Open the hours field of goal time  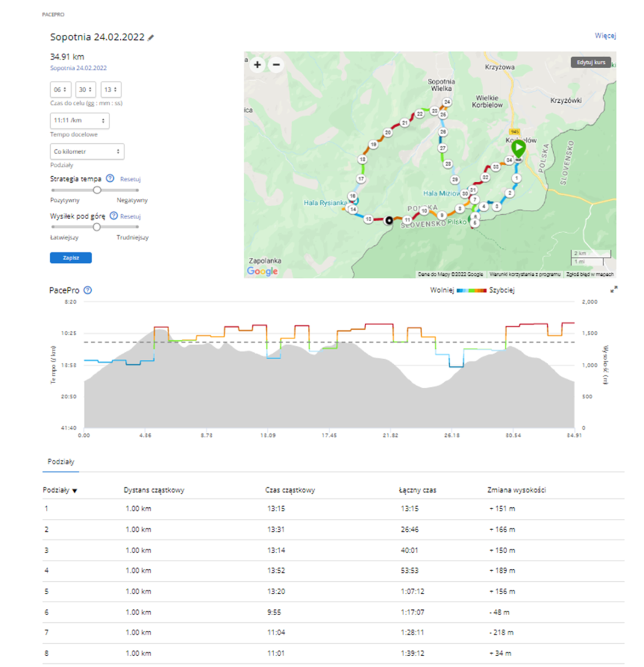61,90
